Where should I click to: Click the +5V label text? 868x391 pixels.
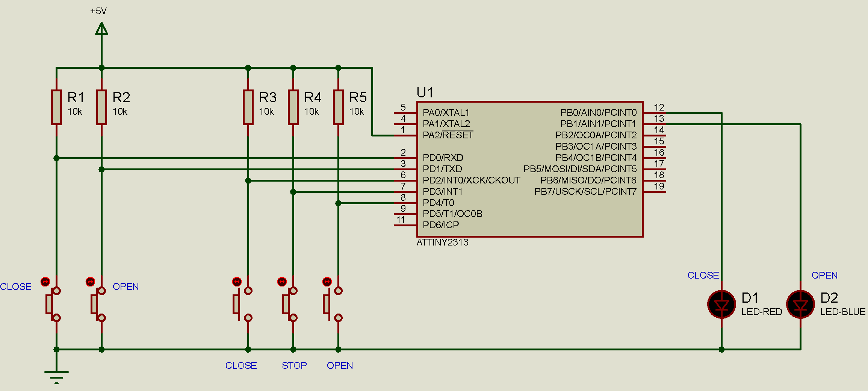tap(98, 11)
